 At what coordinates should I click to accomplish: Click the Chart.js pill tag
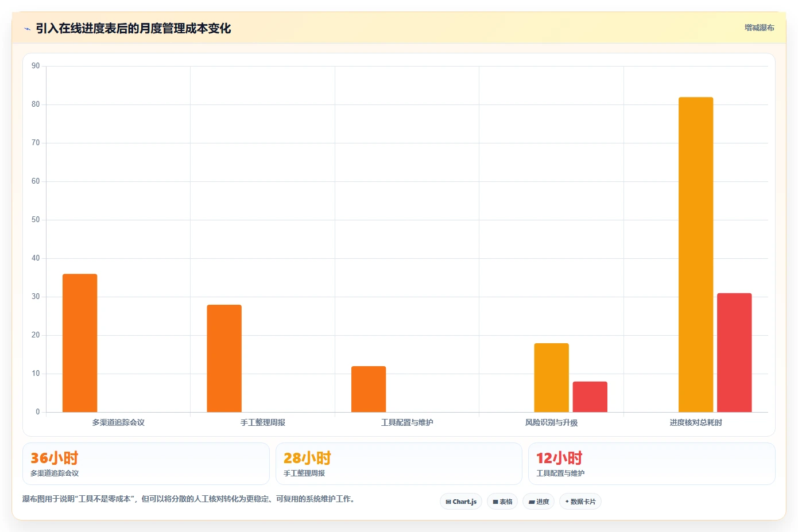coord(461,502)
